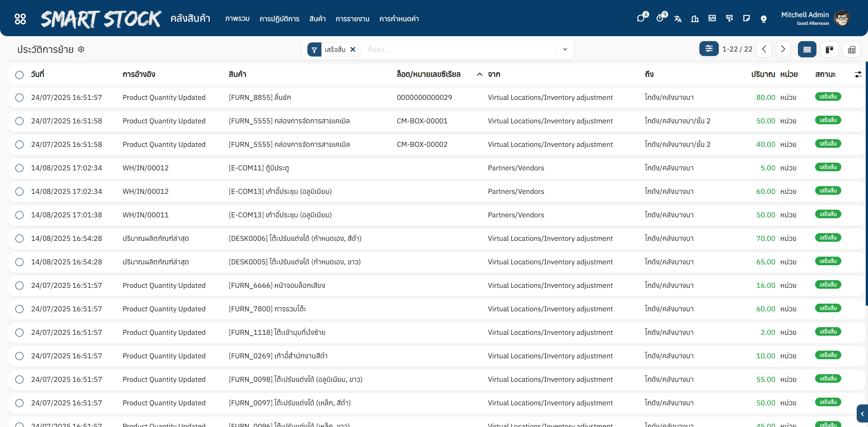Open the การปฏิบัติการ menu
This screenshot has height=427, width=868.
pyautogui.click(x=279, y=19)
